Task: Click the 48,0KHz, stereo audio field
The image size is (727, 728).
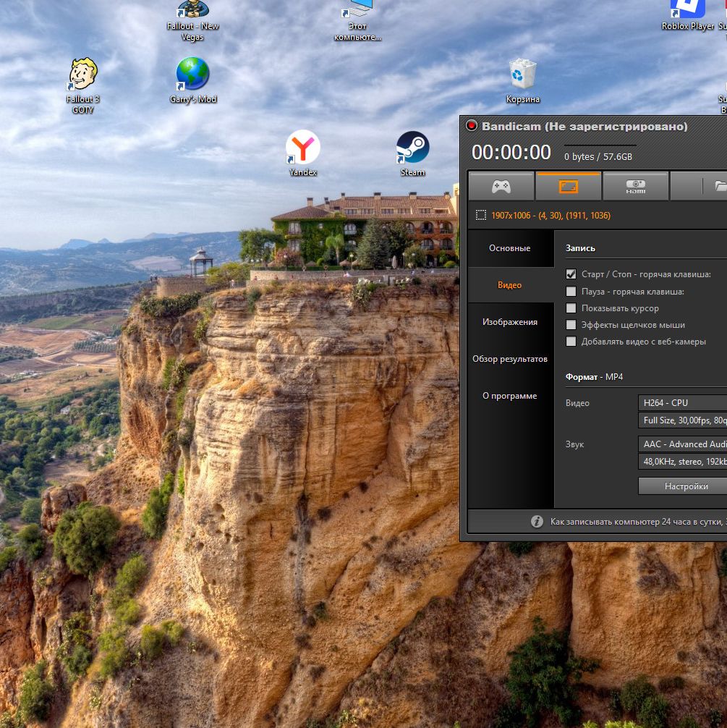Action: click(x=682, y=462)
